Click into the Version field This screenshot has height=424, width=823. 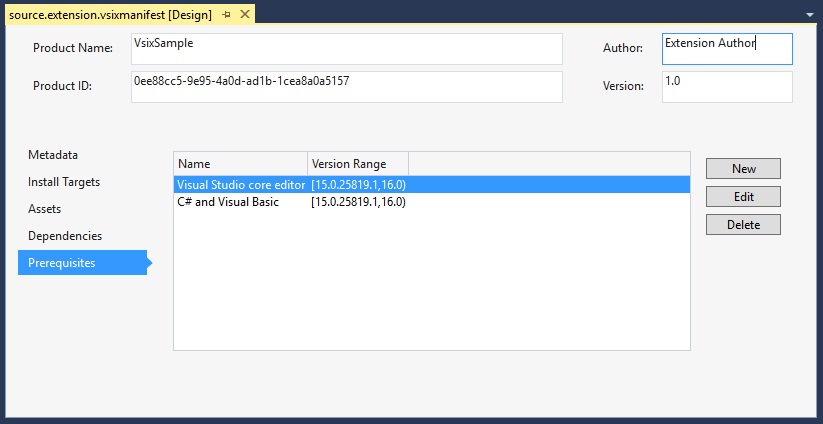pos(727,87)
